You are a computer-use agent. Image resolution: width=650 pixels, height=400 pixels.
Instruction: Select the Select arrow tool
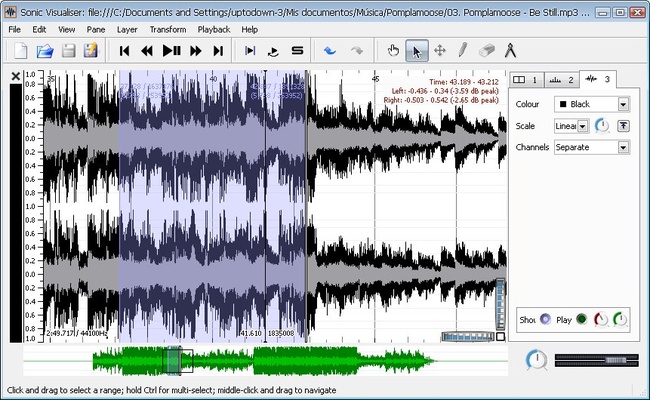pyautogui.click(x=417, y=51)
